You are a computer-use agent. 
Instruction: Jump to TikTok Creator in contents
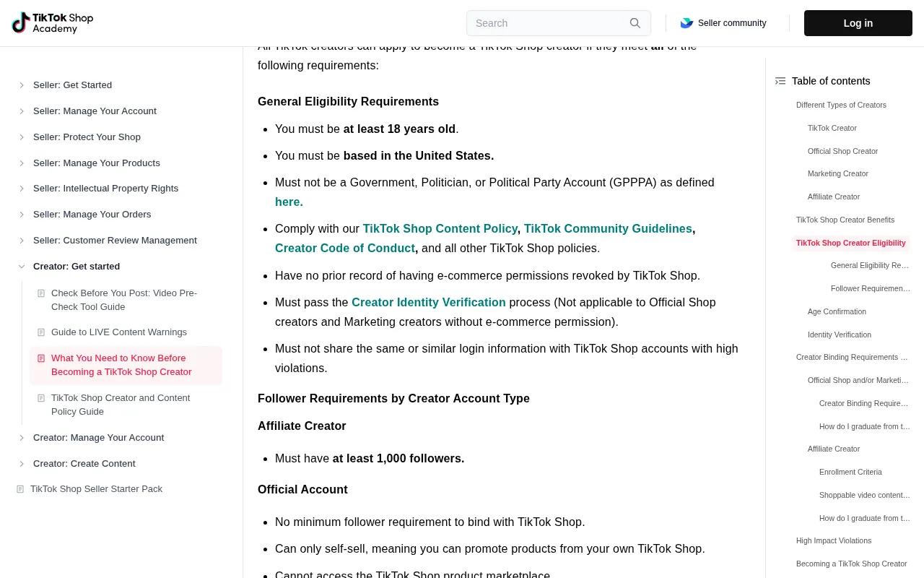[832, 129]
